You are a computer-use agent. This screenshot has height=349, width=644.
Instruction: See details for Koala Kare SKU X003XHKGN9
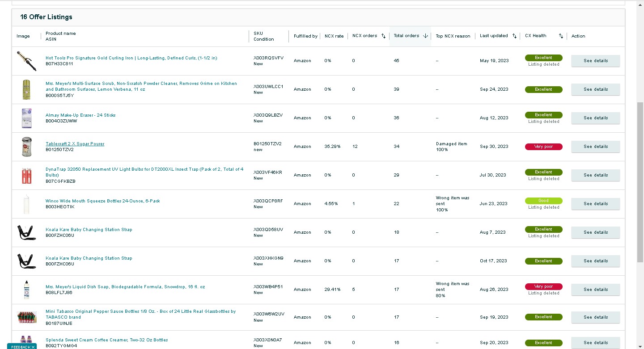[595, 261]
